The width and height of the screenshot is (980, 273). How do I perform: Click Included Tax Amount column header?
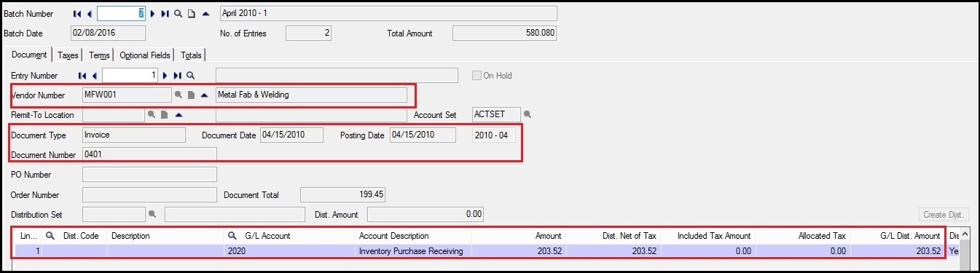pyautogui.click(x=707, y=236)
